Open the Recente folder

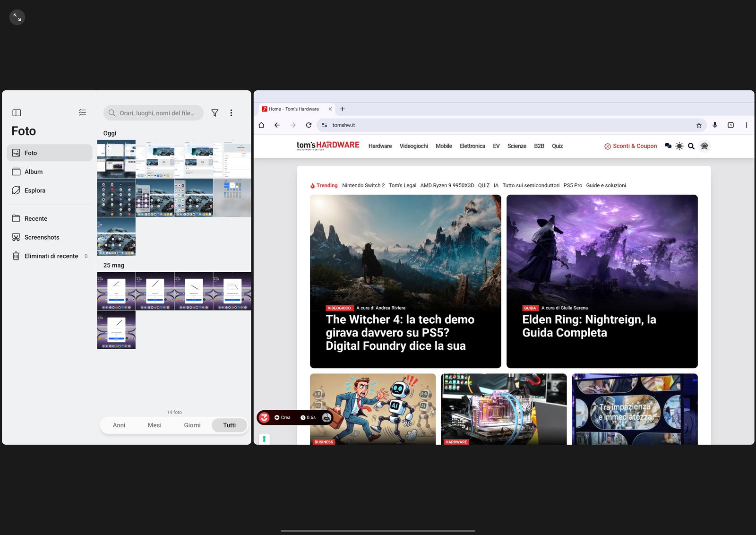(50, 218)
